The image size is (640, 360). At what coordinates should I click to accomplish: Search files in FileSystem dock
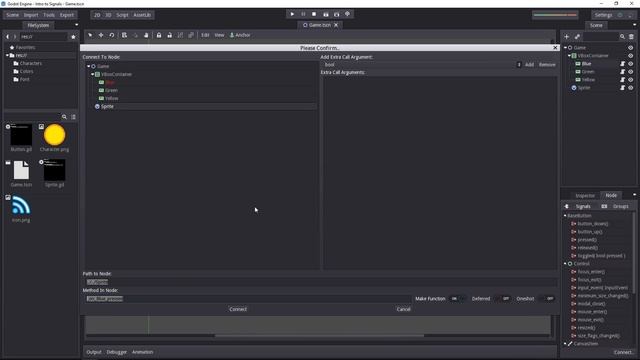(x=64, y=117)
